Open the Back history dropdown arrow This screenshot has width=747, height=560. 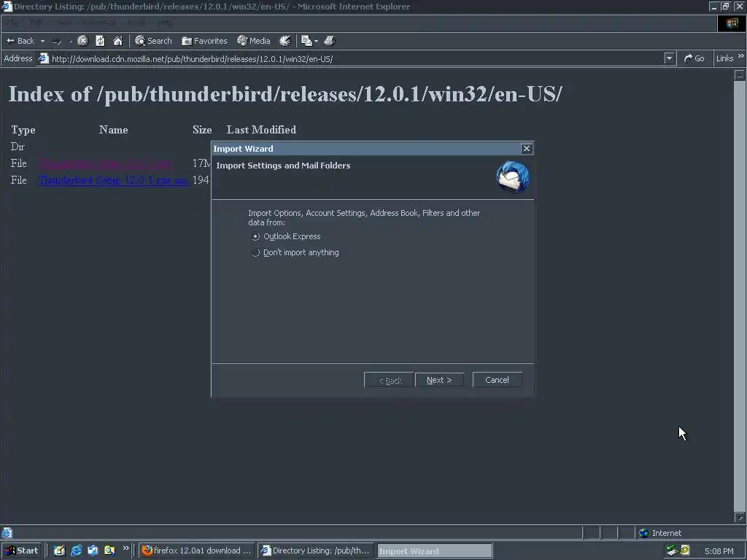42,41
